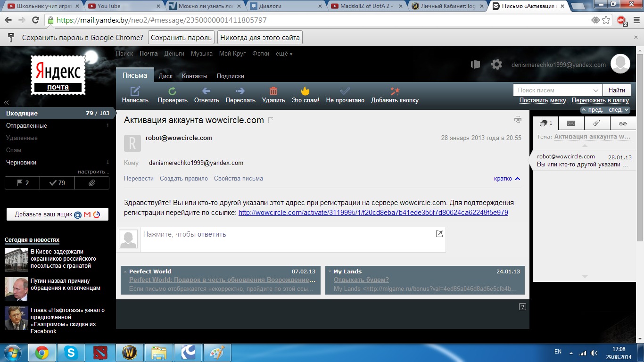
Task: Open the search field dropdown arrow
Action: coord(595,90)
